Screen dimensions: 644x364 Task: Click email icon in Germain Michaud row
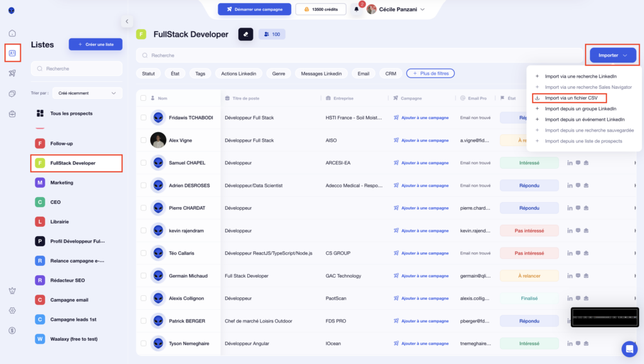click(586, 276)
